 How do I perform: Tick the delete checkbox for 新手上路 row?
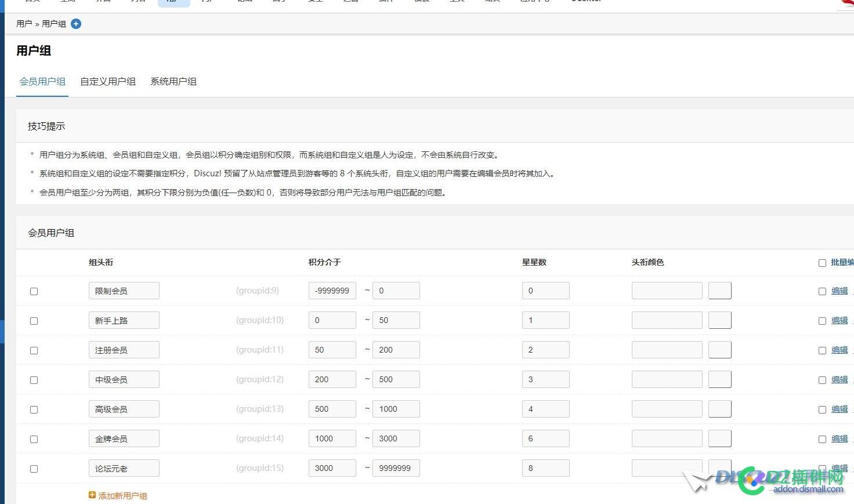pos(34,321)
